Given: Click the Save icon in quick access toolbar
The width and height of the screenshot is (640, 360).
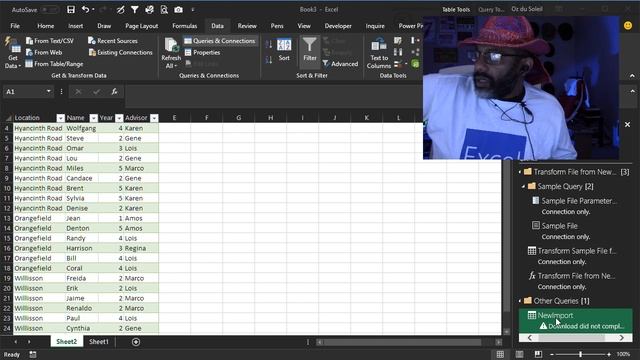Looking at the screenshot, I should 71,9.
